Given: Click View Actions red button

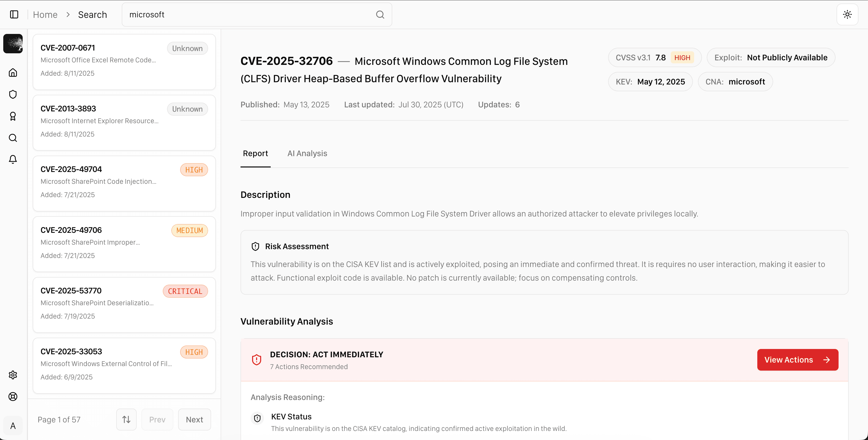Looking at the screenshot, I should click(797, 360).
